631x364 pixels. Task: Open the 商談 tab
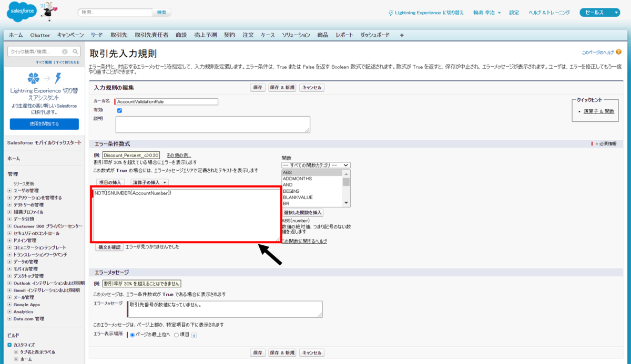pos(181,35)
